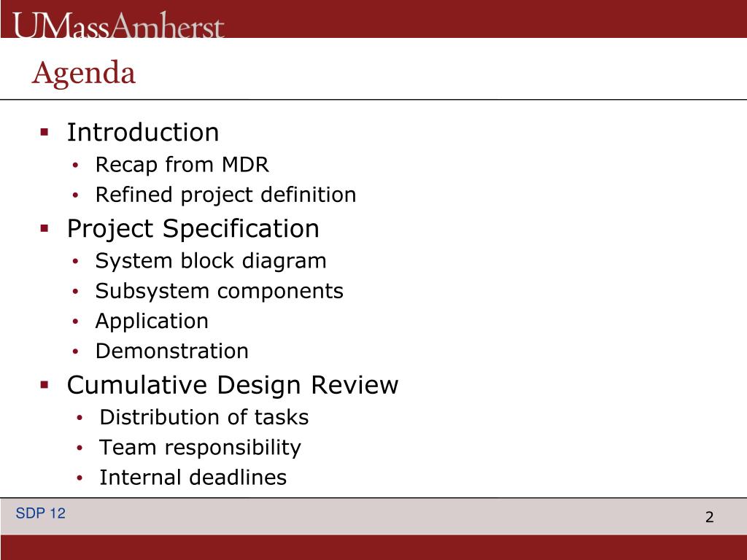Viewport: 747px width, 560px height.
Task: Click the square bullet beside Cumulative Design Review
Action: pyautogui.click(x=44, y=385)
